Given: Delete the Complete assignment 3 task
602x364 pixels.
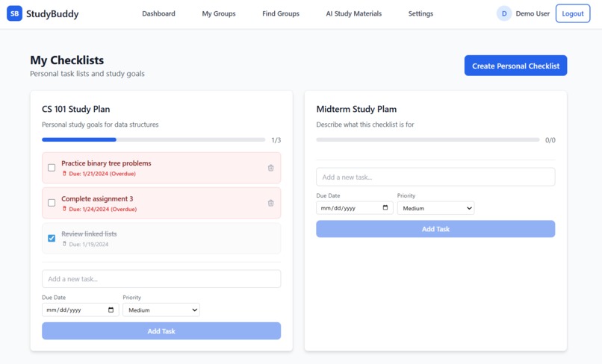Looking at the screenshot, I should point(270,203).
